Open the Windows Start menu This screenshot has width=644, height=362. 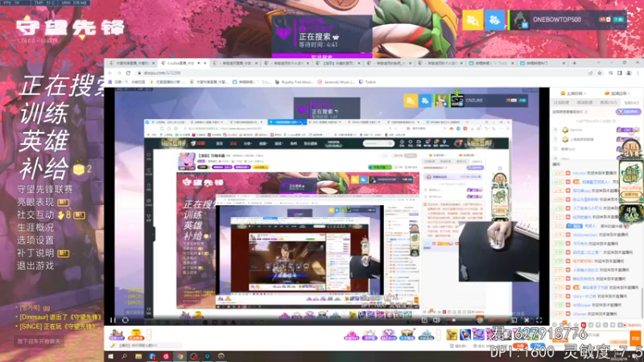pos(110,356)
